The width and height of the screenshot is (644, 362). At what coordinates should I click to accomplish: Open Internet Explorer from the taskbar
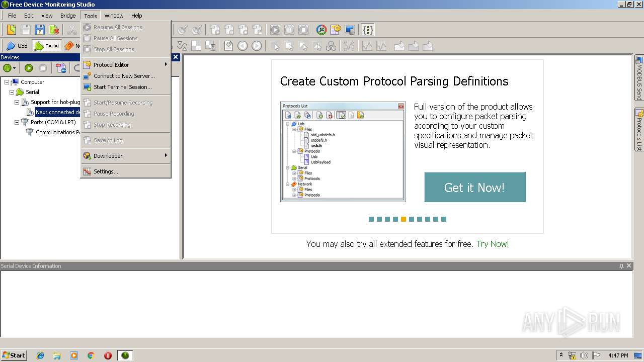pos(40,355)
